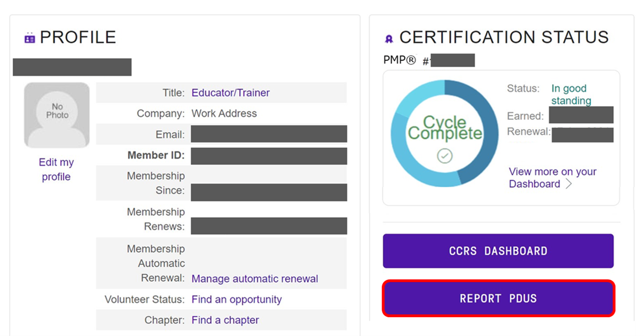Click the In good standing status text
Screen dimensions: 644x336
(x=571, y=94)
